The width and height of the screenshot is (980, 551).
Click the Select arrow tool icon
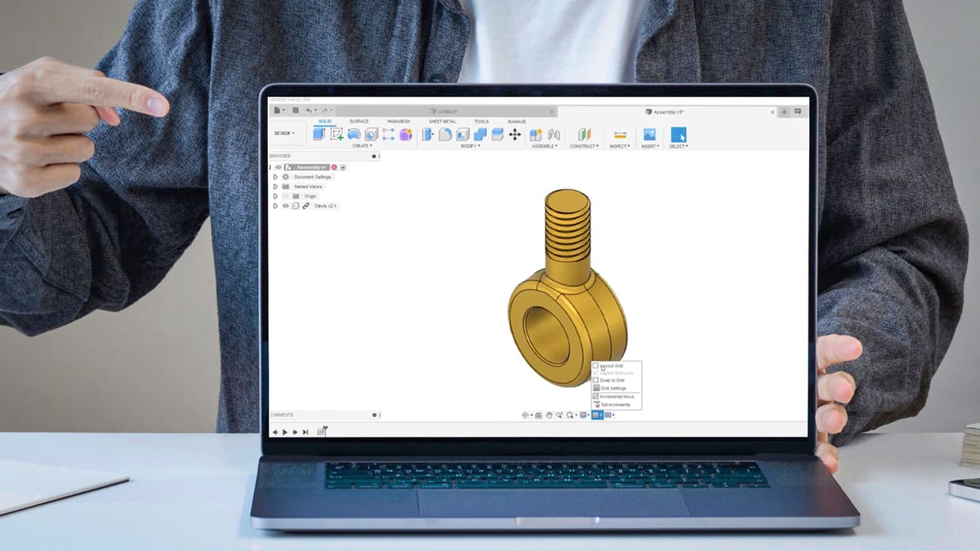coord(679,135)
